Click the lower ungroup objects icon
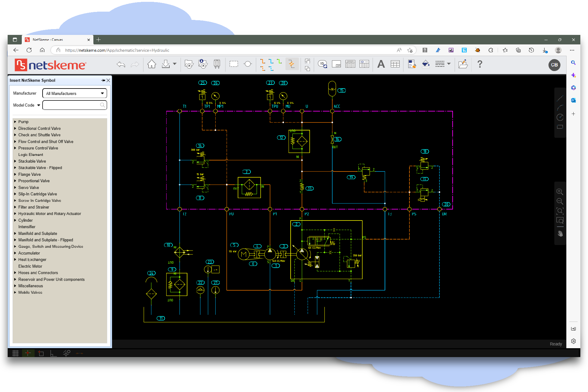This screenshot has width=588, height=392. (x=307, y=69)
